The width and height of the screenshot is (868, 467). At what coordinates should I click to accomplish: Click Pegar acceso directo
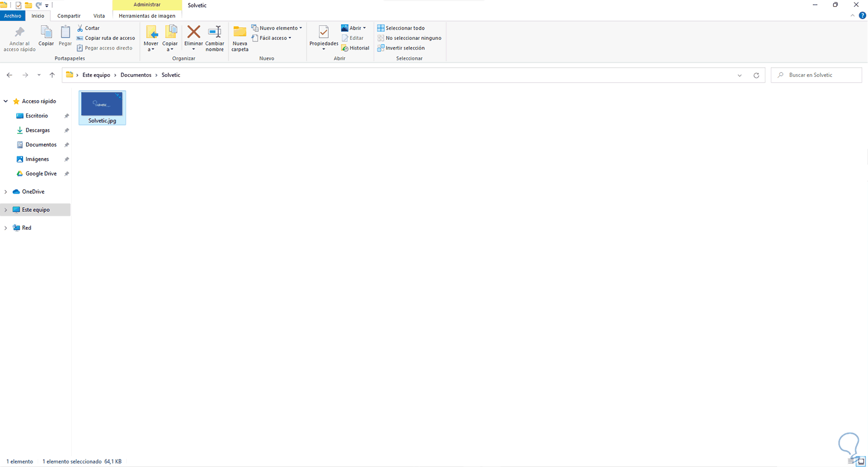tap(104, 48)
